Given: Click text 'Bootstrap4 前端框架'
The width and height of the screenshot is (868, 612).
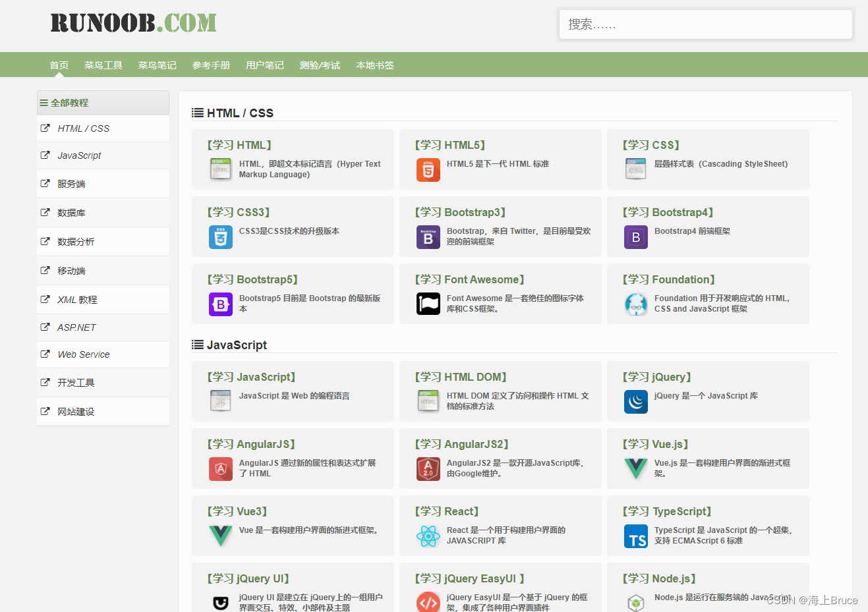Looking at the screenshot, I should pos(692,231).
